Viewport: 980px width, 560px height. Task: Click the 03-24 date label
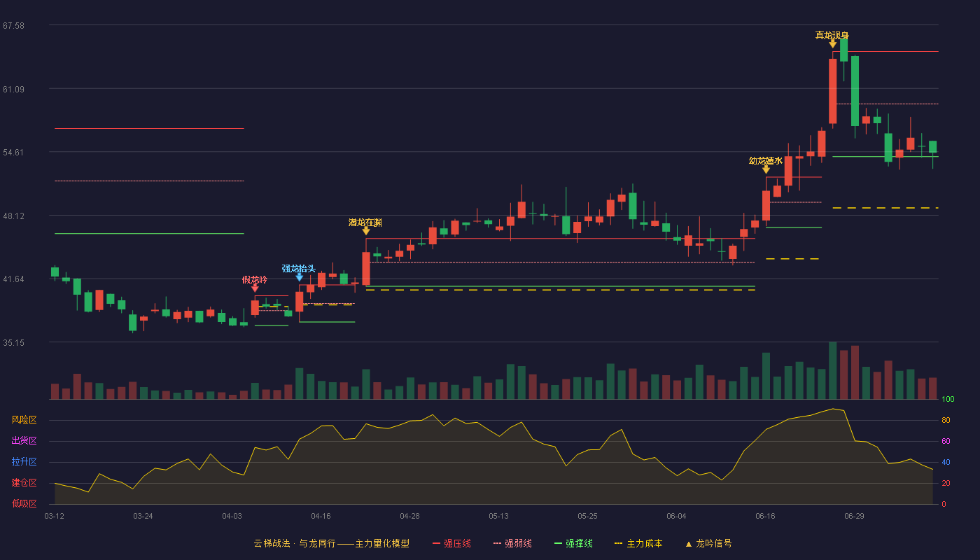(x=143, y=516)
